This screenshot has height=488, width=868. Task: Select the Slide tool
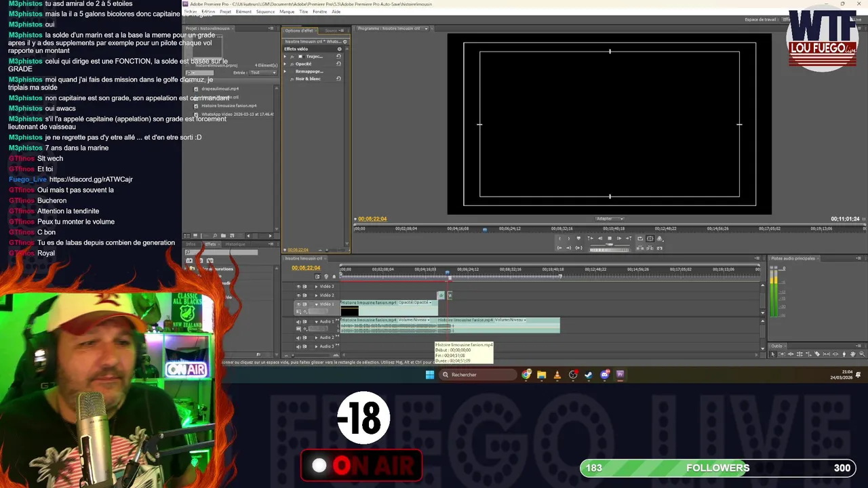tap(835, 354)
